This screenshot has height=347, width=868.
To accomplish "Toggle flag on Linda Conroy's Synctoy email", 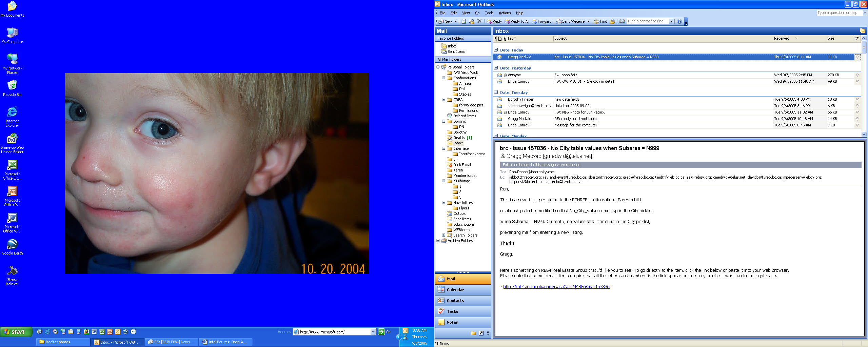I will [857, 82].
